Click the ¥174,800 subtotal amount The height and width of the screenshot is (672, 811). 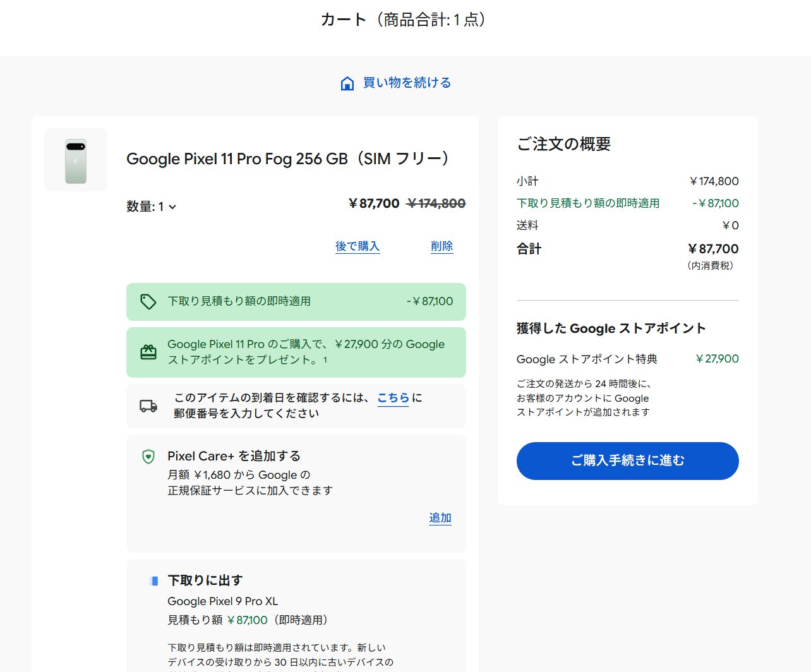point(714,181)
